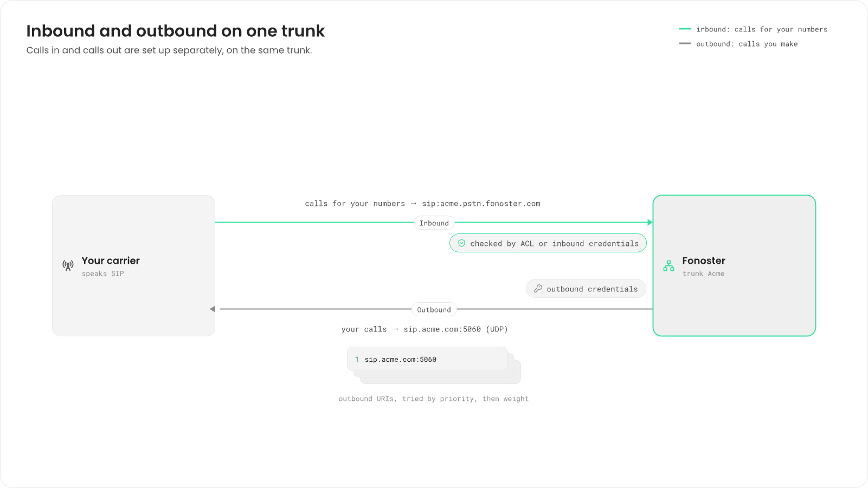This screenshot has width=868, height=488.
Task: Click the gray outbound legend swatch
Action: pos(685,43)
